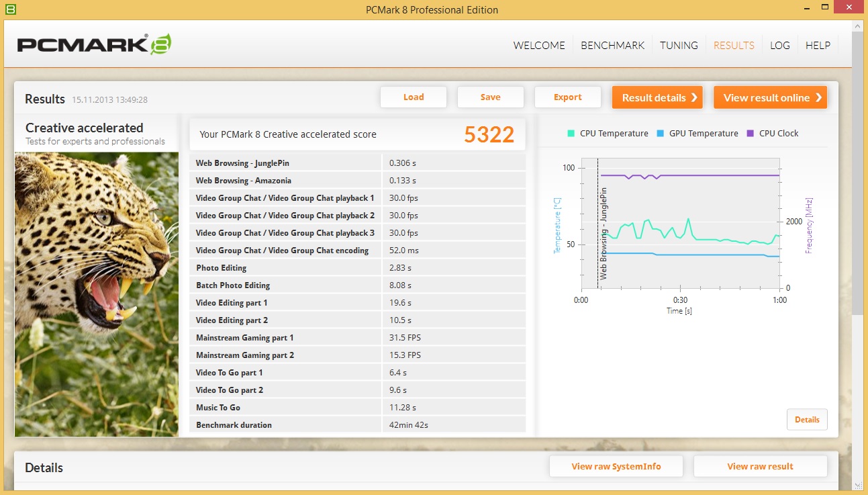The image size is (868, 495).
Task: Click the Video Editing part 2 row
Action: (x=357, y=320)
